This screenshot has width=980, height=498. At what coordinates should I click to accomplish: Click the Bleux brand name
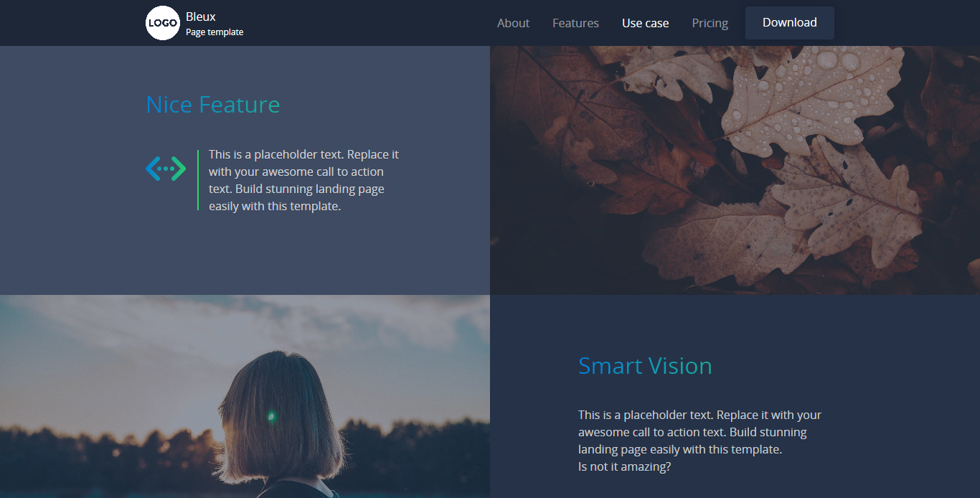point(201,17)
